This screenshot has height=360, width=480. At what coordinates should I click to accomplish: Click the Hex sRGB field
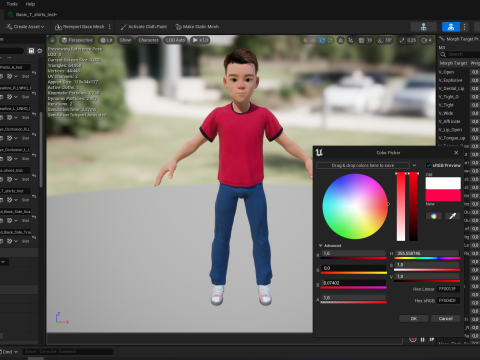pos(448,301)
